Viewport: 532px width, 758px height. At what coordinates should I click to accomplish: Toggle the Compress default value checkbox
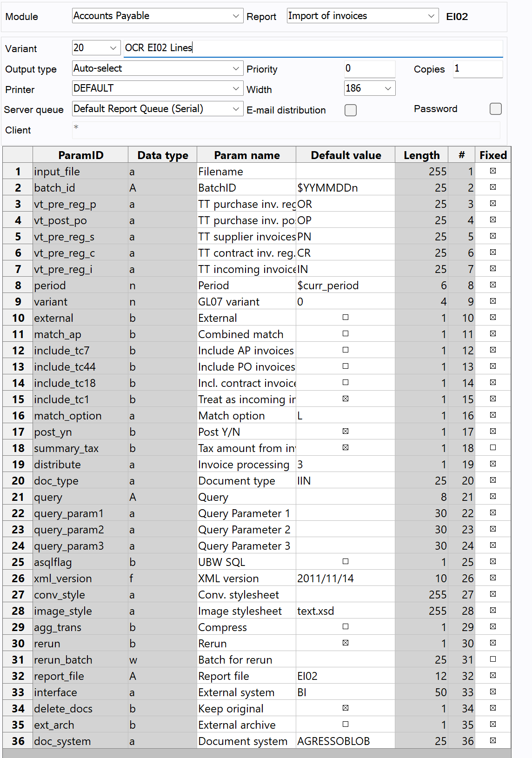[x=345, y=627]
